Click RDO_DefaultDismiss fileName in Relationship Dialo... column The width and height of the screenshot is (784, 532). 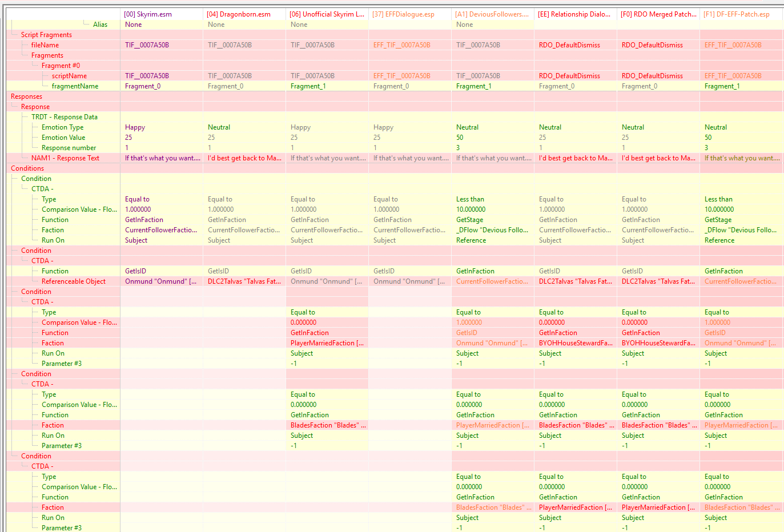[x=569, y=45]
